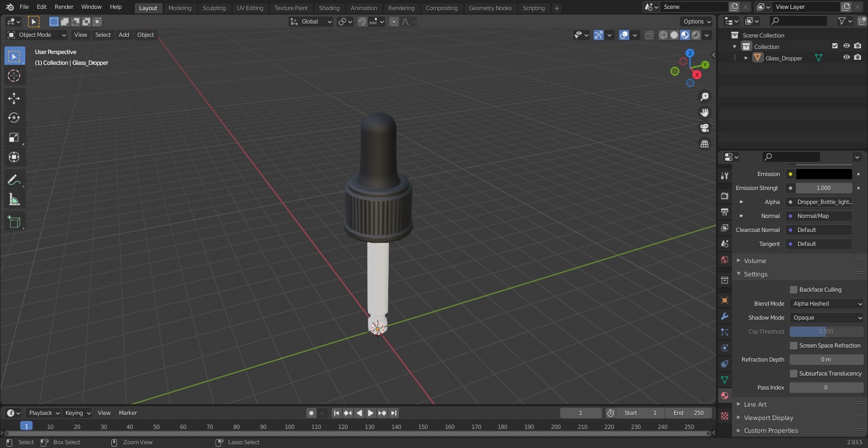Open Object Mode dropdown
Viewport: 868px width, 448px height.
(x=37, y=35)
